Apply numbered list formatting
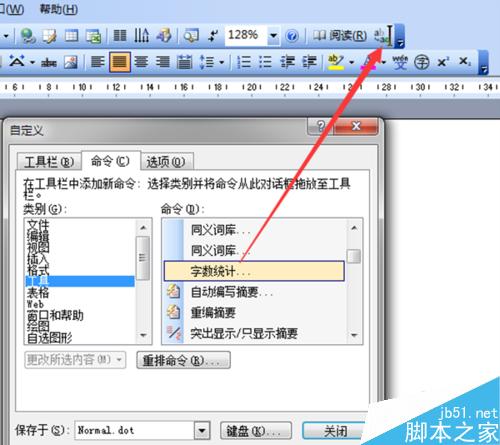The image size is (500, 445). (244, 62)
